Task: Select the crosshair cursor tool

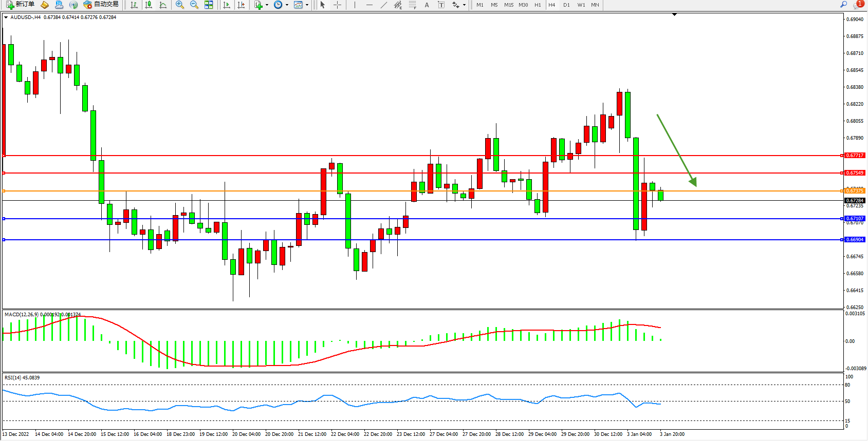Action: pos(337,5)
